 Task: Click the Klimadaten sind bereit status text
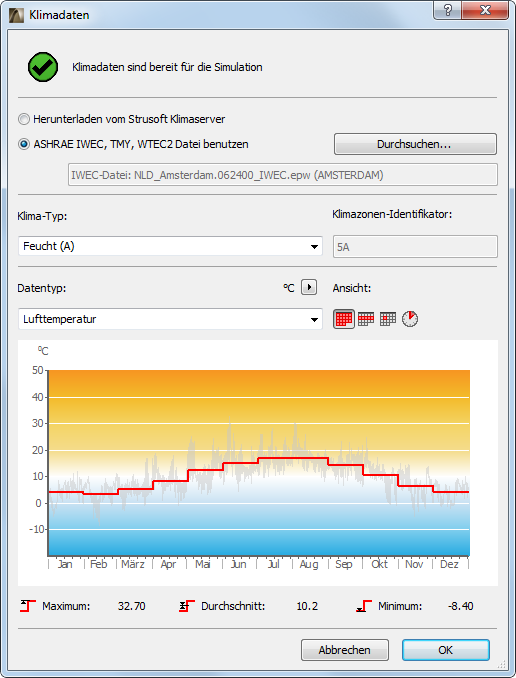coord(167,67)
